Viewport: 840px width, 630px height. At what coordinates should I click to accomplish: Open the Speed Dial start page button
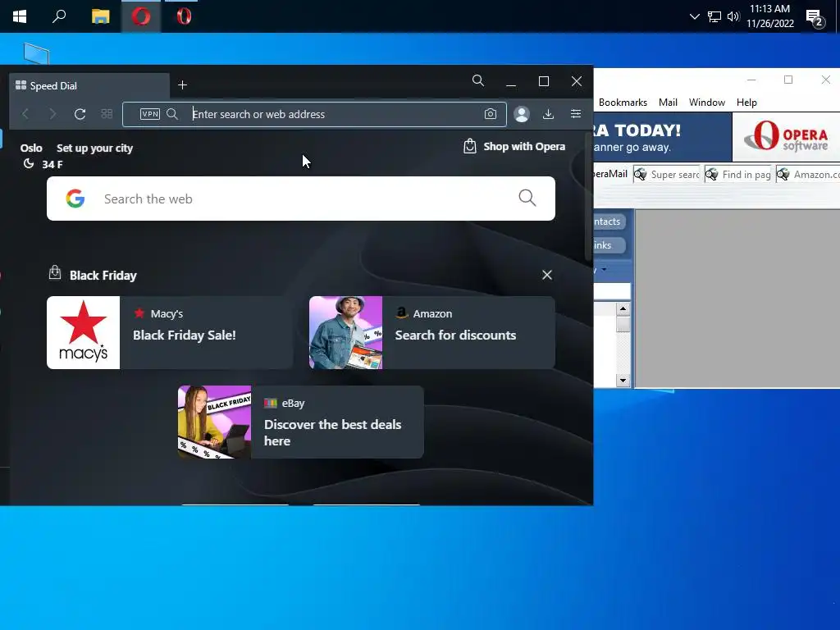pos(107,113)
